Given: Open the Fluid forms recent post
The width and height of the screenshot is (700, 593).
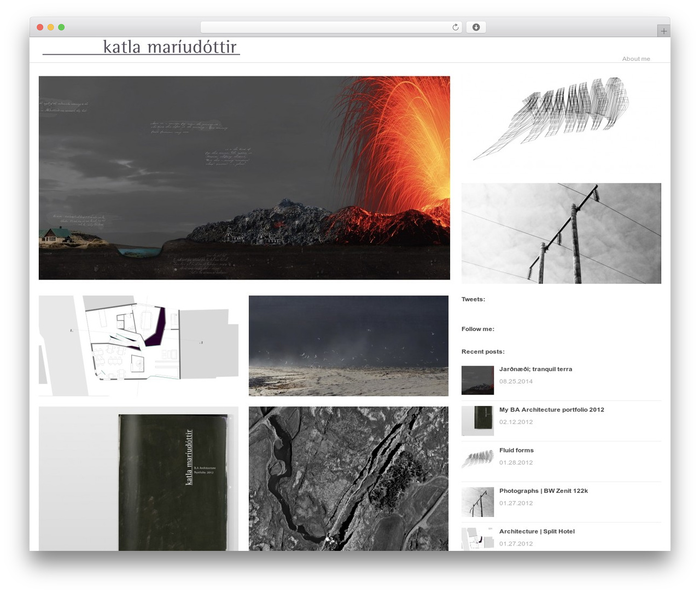Looking at the screenshot, I should (516, 450).
